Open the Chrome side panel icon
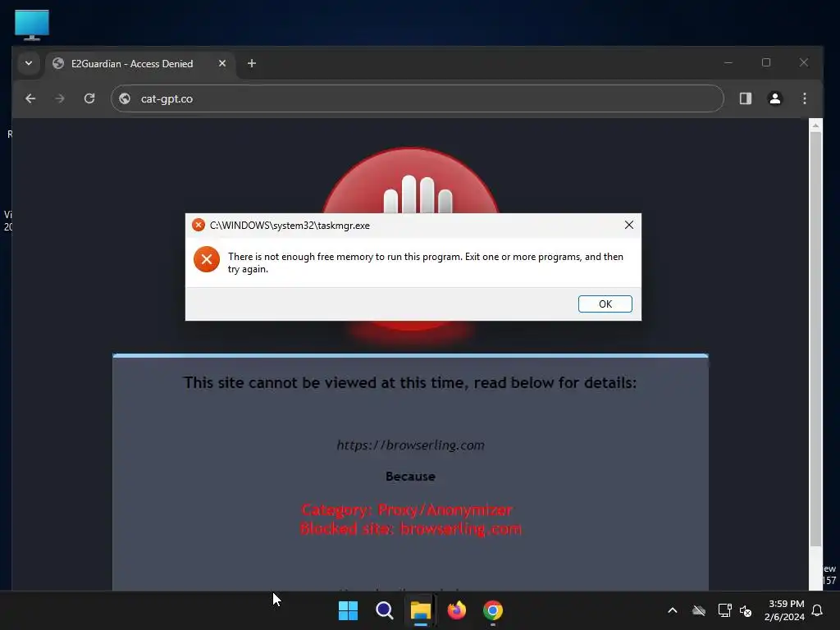840x630 pixels. pos(745,98)
